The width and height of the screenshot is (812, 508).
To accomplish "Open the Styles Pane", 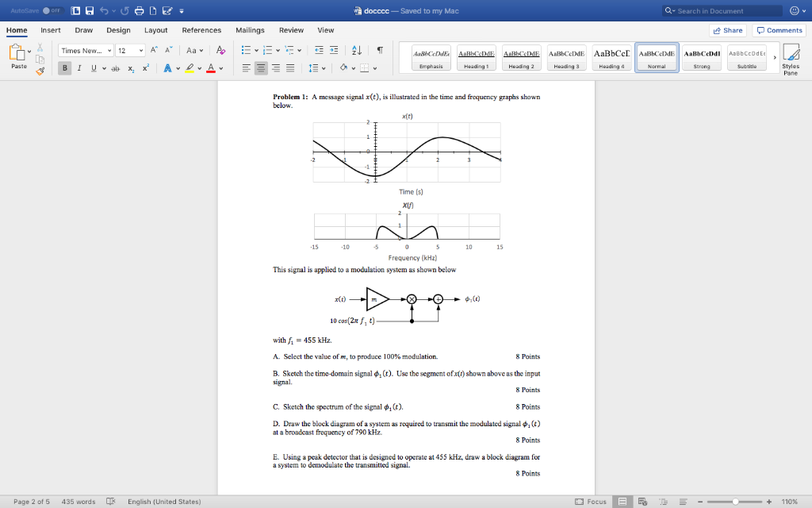I will [791, 59].
